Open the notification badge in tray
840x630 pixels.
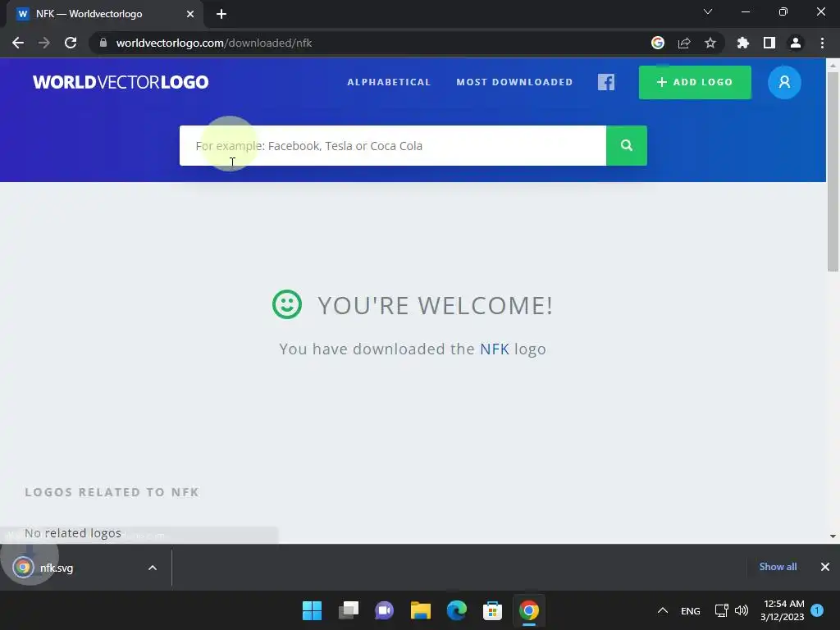[x=817, y=610]
